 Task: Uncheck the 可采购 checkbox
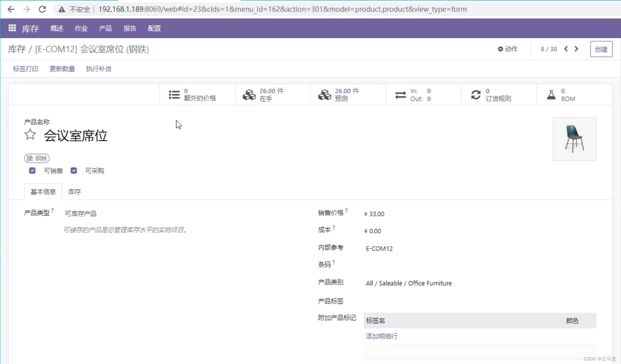pos(74,170)
